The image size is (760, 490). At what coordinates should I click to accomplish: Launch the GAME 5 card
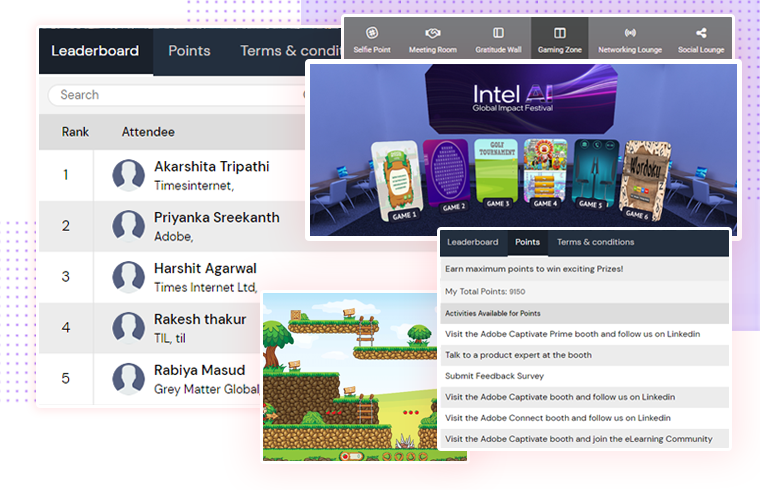tap(596, 175)
